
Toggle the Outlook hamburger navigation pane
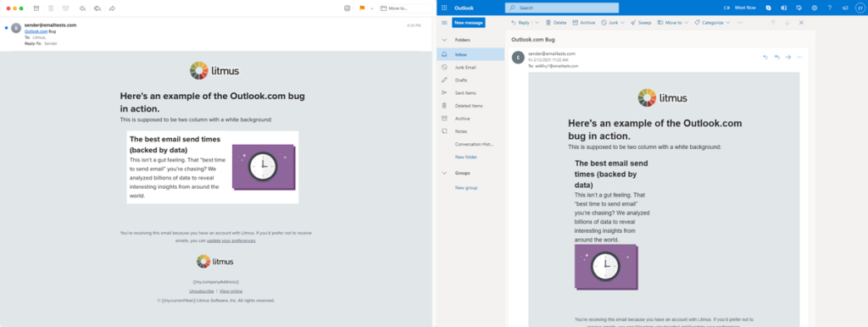[x=444, y=23]
